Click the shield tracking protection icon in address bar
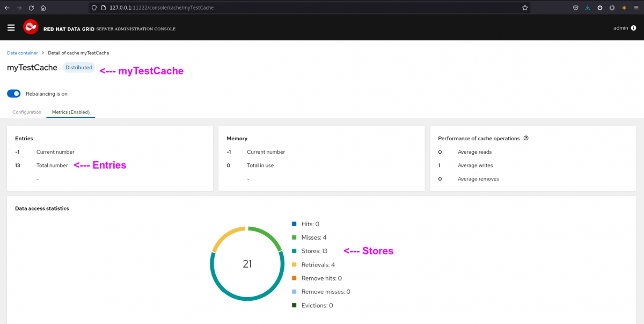This screenshot has width=644, height=324. (x=94, y=8)
